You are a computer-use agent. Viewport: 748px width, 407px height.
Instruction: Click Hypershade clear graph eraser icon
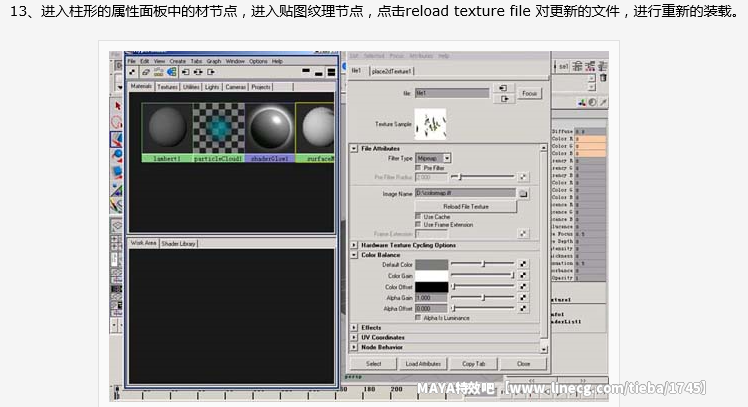[145, 72]
